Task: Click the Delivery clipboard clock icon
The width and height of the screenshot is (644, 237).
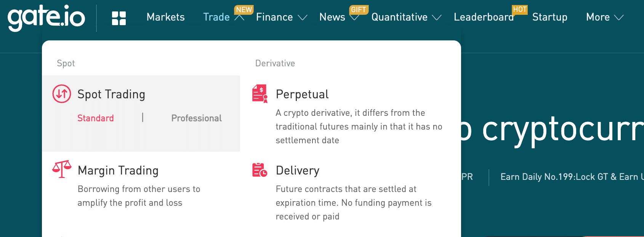Action: (x=260, y=170)
